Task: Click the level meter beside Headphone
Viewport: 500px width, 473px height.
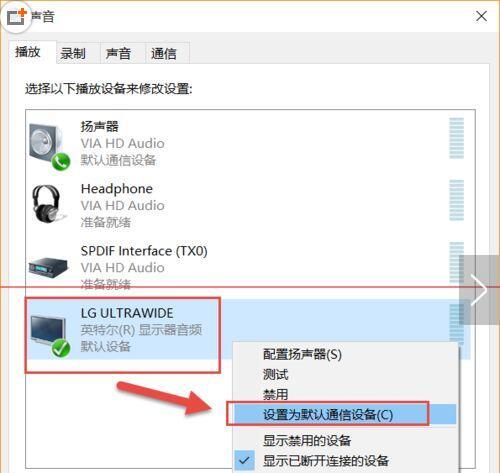Action: (x=456, y=200)
